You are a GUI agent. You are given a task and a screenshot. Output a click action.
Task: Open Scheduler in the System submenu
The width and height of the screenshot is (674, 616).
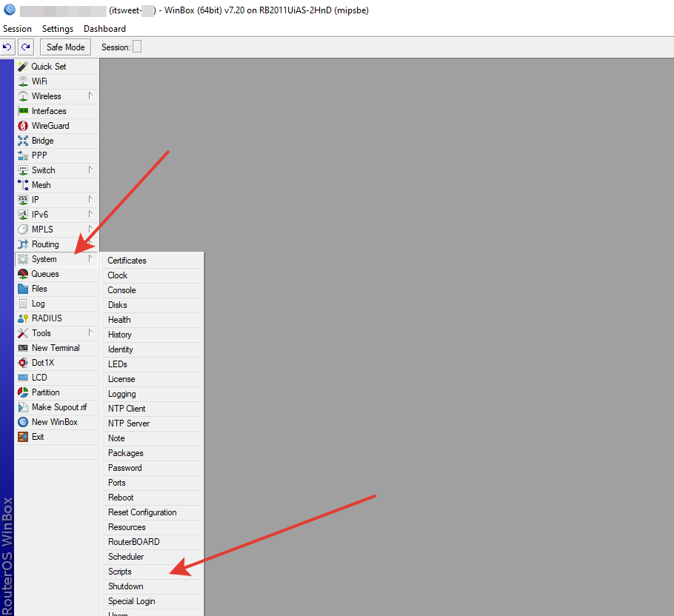tap(126, 557)
